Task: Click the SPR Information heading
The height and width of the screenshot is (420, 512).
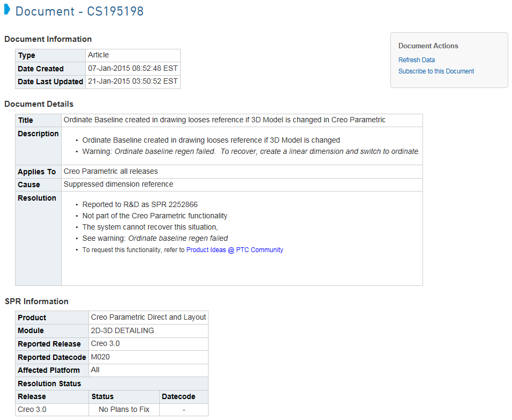Action: [36, 301]
